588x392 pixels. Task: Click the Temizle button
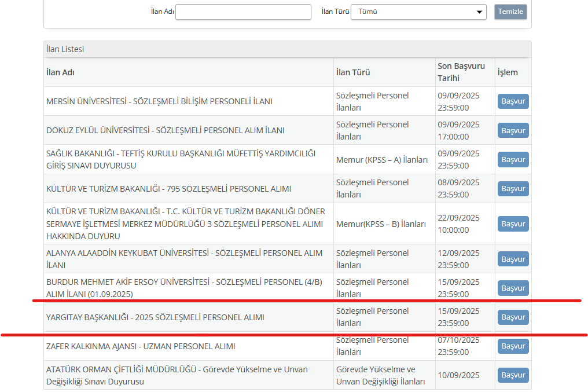click(510, 12)
